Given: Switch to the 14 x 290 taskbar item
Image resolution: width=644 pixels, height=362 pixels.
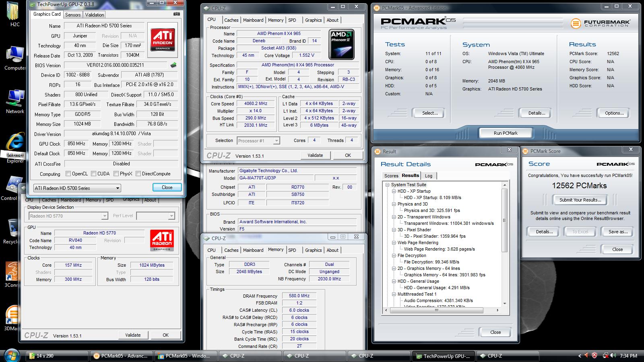Looking at the screenshot, I should 57,356.
